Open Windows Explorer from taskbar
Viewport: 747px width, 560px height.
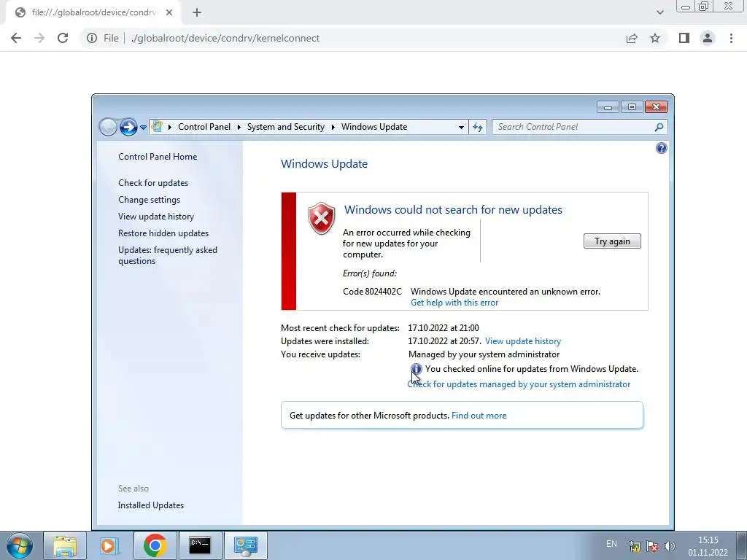point(65,545)
